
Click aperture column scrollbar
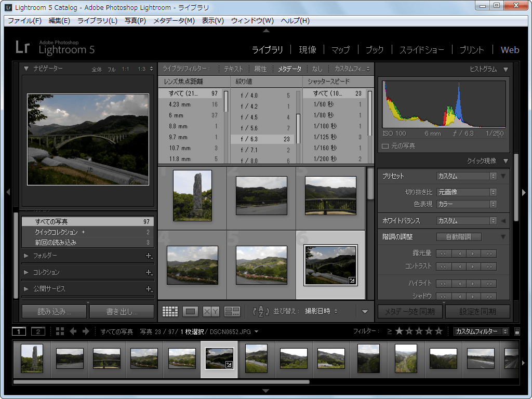pos(298,128)
